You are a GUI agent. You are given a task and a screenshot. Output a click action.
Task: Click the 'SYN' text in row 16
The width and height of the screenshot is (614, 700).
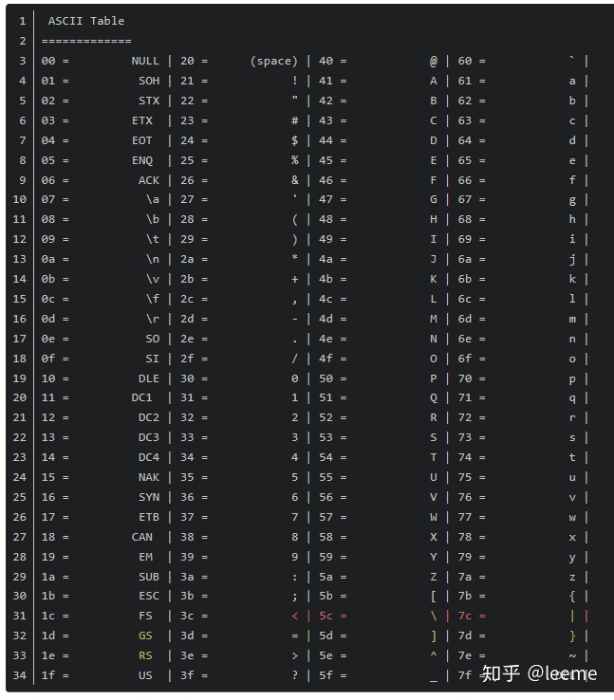pyautogui.click(x=149, y=497)
